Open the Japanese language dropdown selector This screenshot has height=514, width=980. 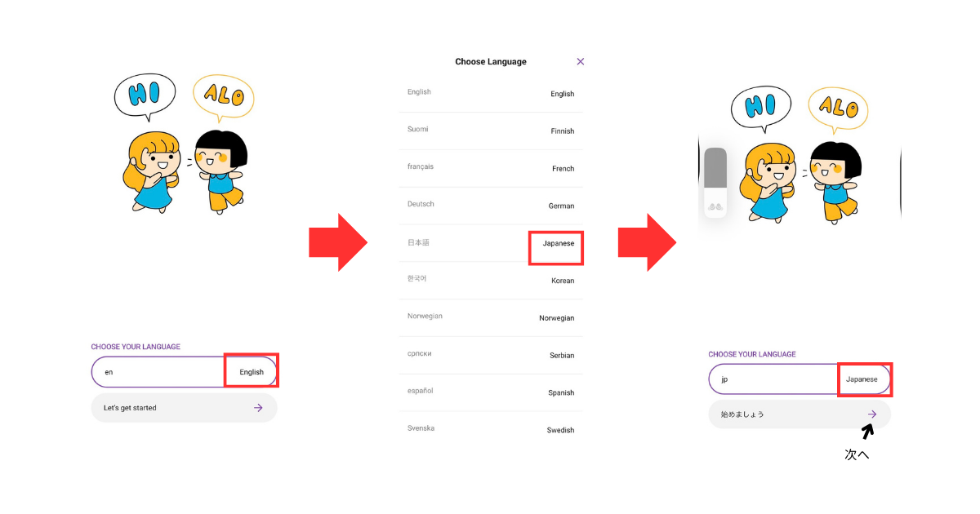coord(864,380)
